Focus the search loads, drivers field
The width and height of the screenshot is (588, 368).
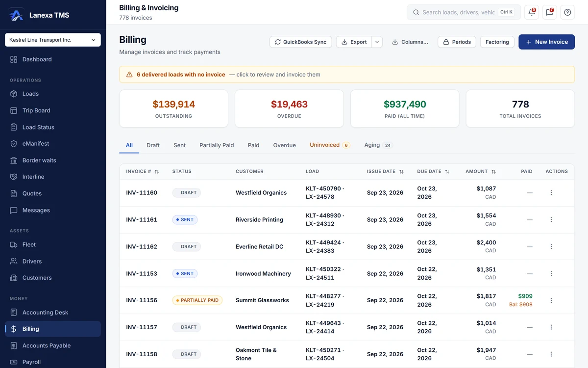pos(464,12)
